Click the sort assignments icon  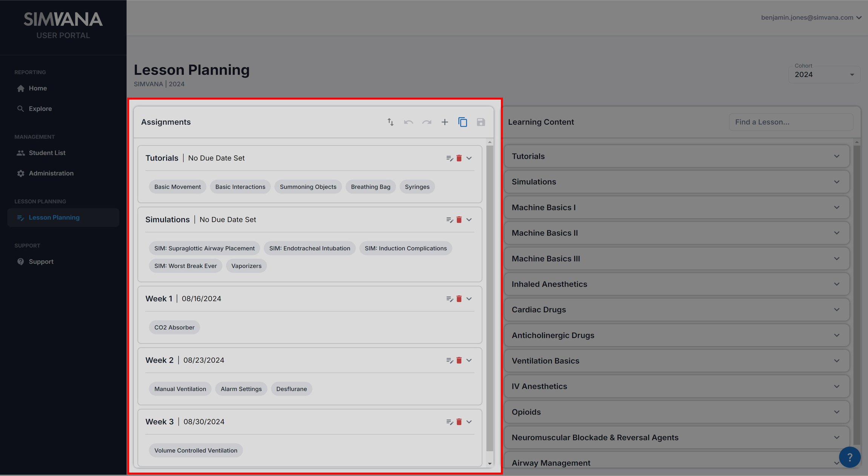coord(390,122)
